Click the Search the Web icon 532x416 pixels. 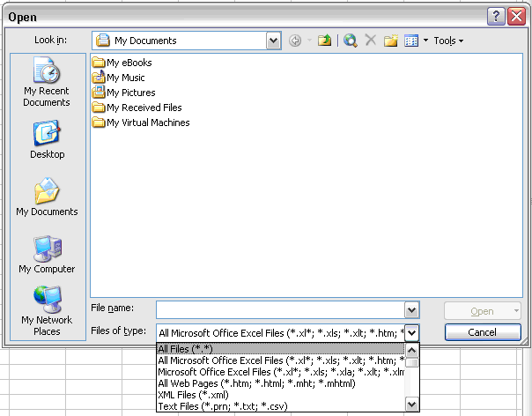(x=351, y=41)
